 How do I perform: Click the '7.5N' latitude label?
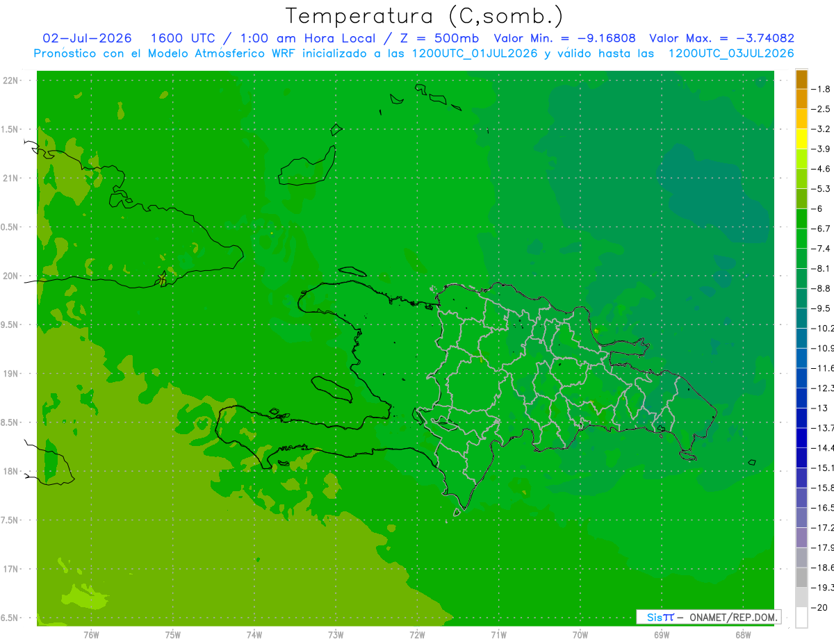9,520
